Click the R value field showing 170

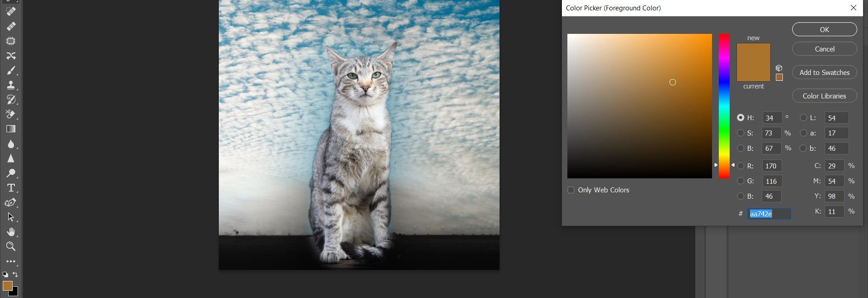tap(772, 166)
